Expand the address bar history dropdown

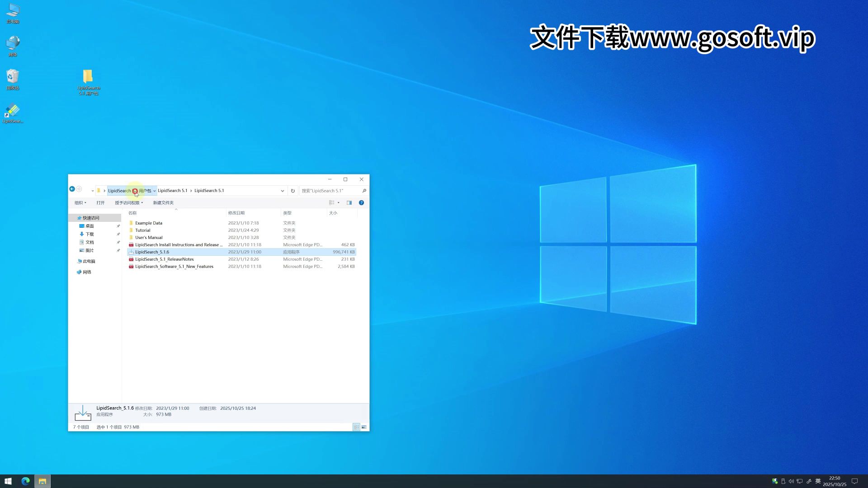click(283, 191)
